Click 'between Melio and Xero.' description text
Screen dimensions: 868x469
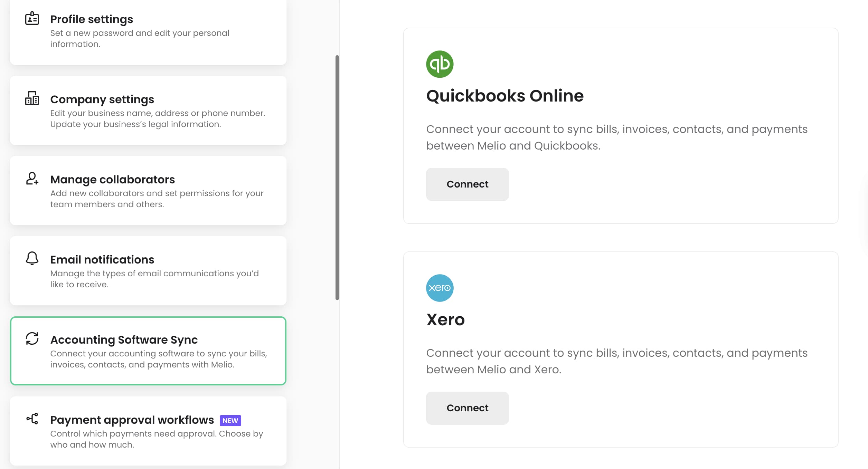point(494,370)
